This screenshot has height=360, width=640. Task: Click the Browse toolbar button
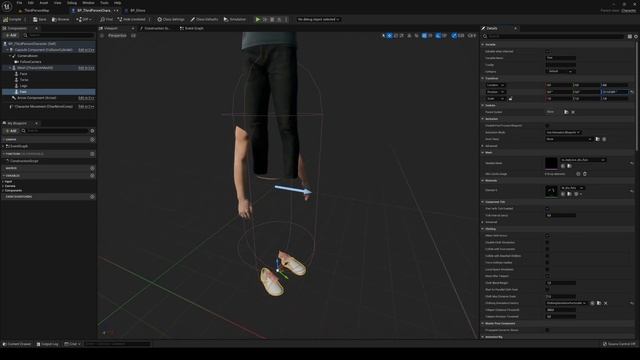click(x=61, y=19)
